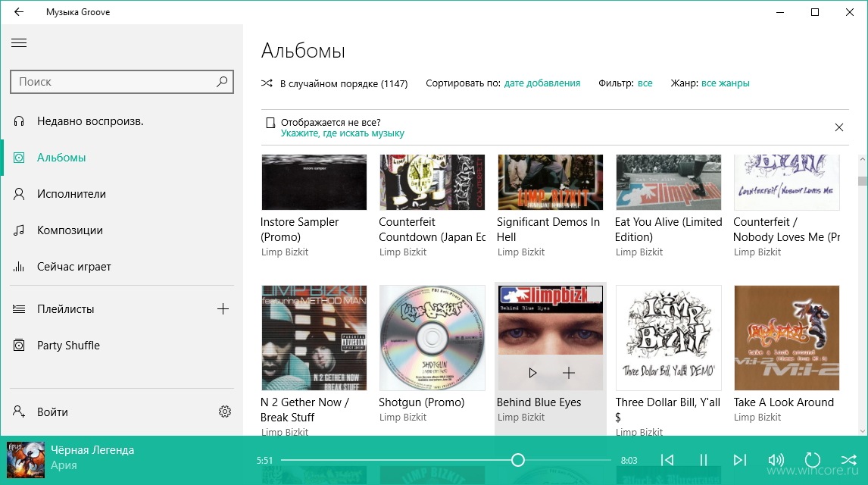Click the Чёрная Легенда track title
The width and height of the screenshot is (868, 485).
click(92, 450)
